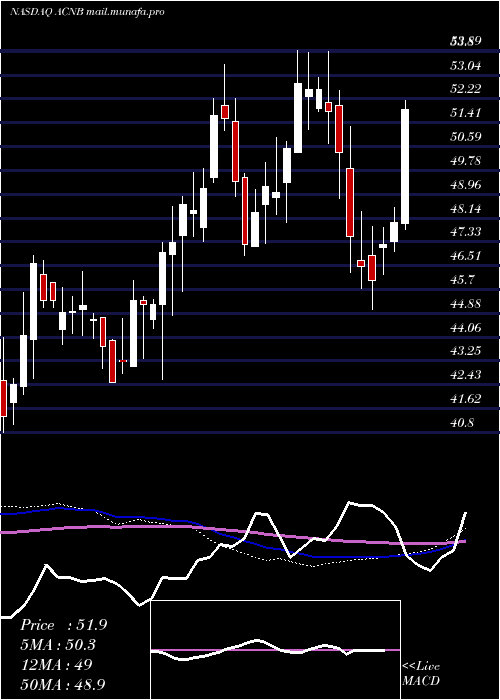Click the 5MA : 50.3 readout

point(58,645)
